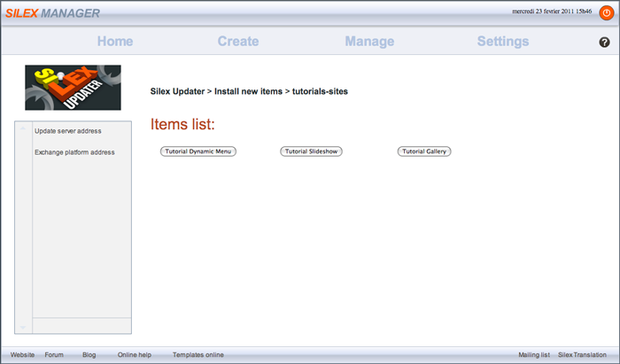620x364 pixels.
Task: Click the Items list heading
Action: point(182,124)
